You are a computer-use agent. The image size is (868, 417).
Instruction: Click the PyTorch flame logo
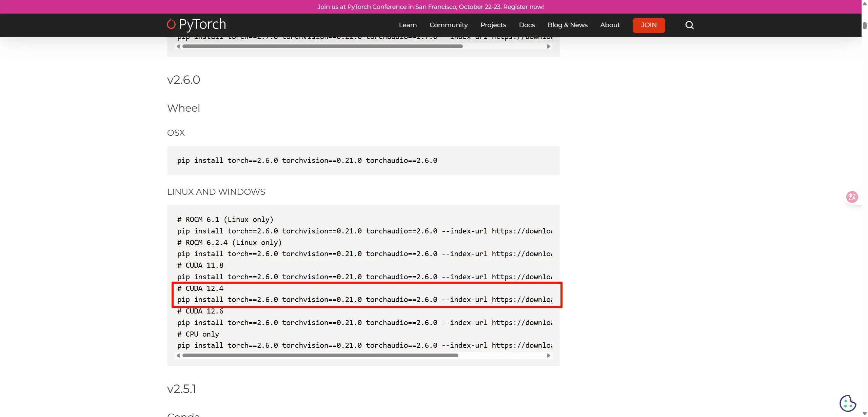(171, 24)
